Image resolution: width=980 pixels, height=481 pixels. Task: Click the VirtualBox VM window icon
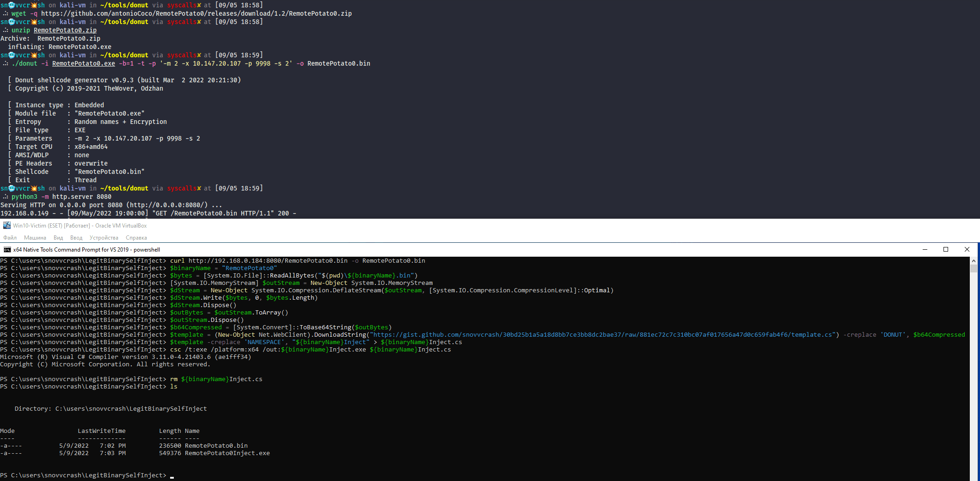click(6, 225)
